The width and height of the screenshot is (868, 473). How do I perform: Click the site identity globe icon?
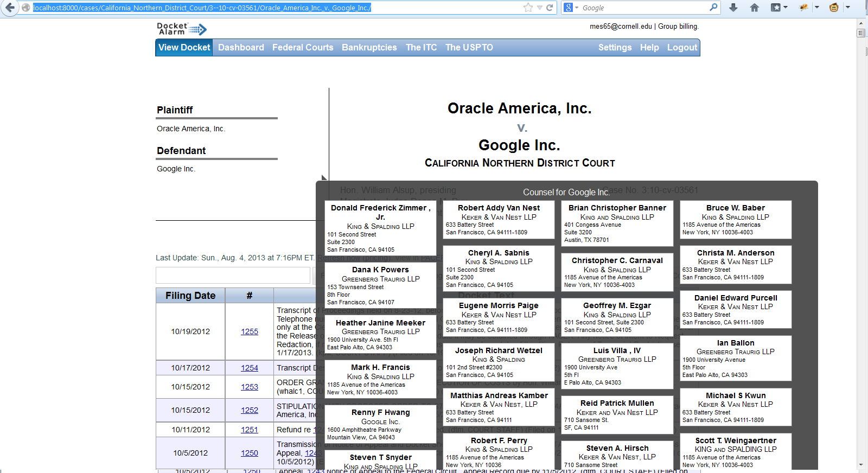[25, 8]
